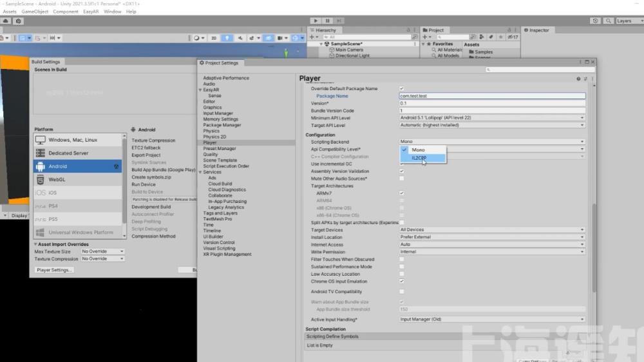Select Mono scripting backend option
The height and width of the screenshot is (362, 644).
pos(423,150)
